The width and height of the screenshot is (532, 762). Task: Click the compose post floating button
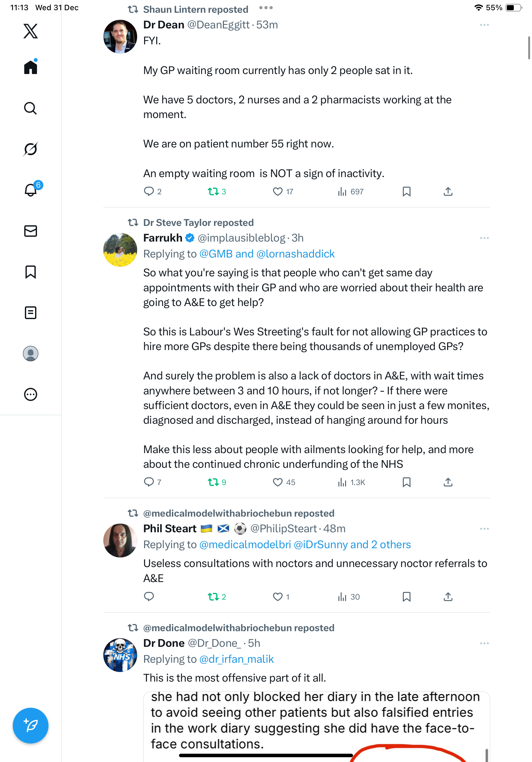31,726
